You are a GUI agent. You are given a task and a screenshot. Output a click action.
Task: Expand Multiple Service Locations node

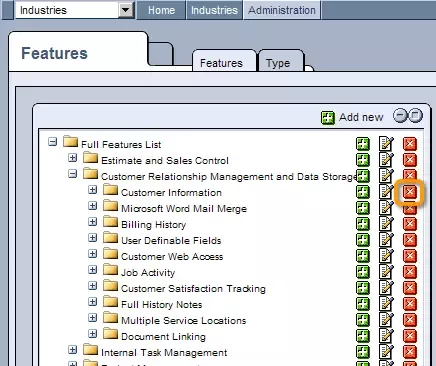(92, 318)
